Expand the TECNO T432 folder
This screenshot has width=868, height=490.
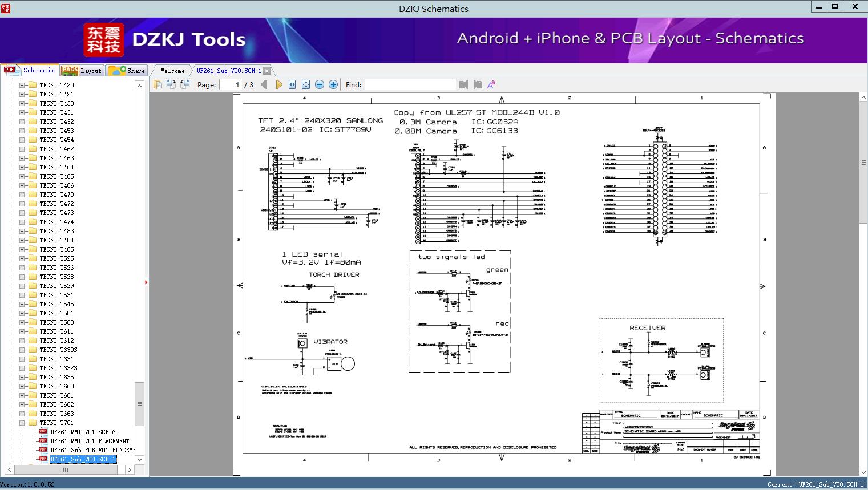[22, 122]
